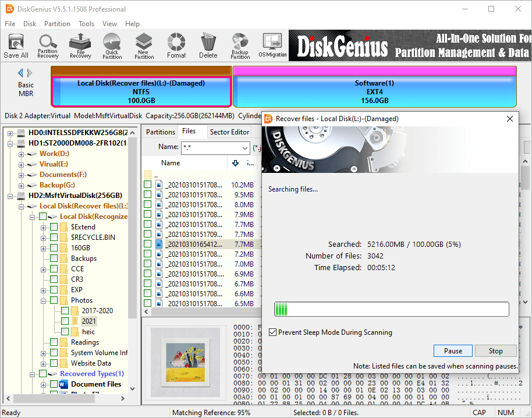Launch the OS Migration tool
Viewport: 532px width, 418px height.
[x=272, y=46]
